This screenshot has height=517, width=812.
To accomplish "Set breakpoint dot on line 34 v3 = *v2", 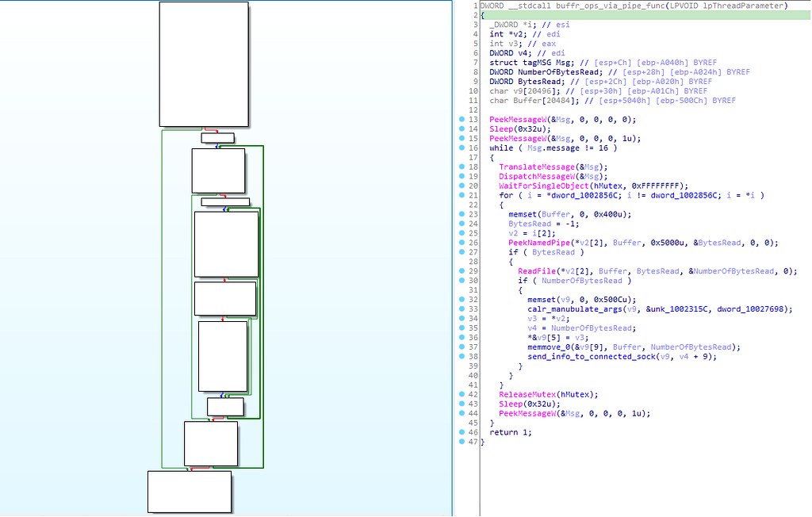I will (462, 318).
